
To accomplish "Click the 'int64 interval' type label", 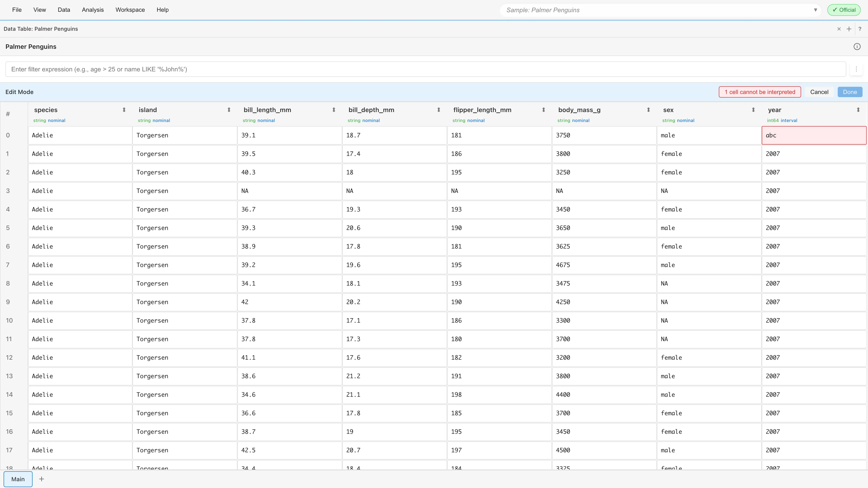I will tap(782, 121).
